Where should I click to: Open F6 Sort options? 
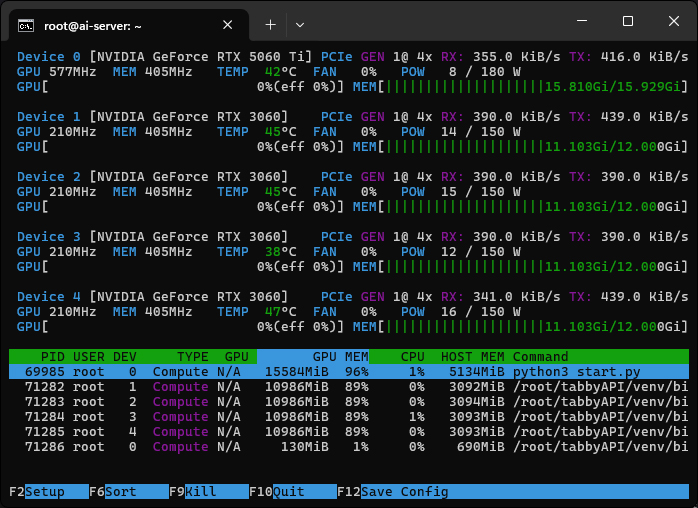(129, 492)
